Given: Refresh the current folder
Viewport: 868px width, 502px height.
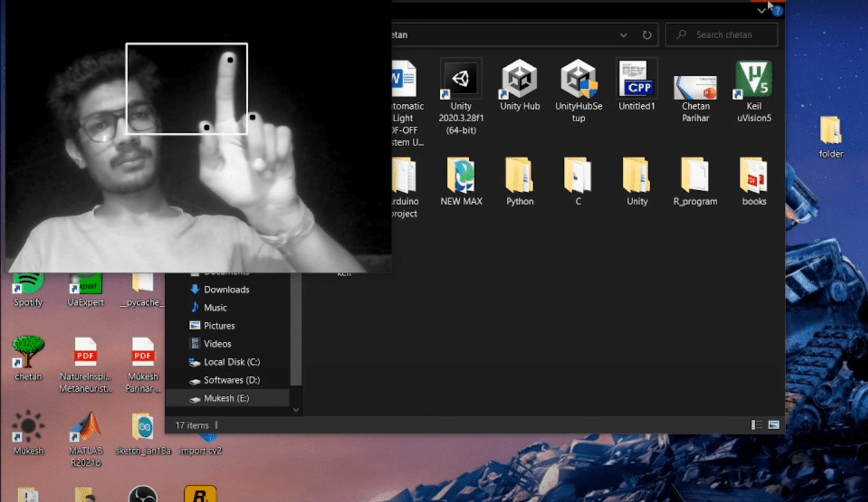Looking at the screenshot, I should 646,34.
